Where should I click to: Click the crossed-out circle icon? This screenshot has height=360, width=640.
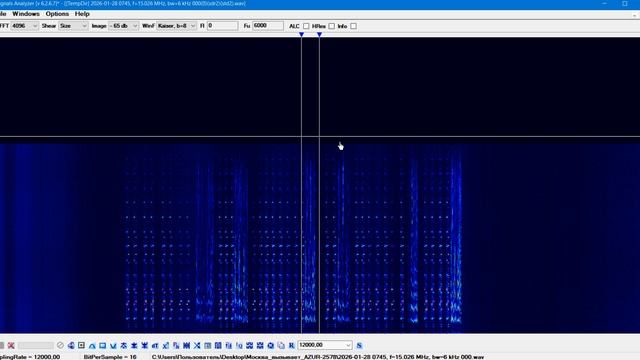(x=60, y=345)
